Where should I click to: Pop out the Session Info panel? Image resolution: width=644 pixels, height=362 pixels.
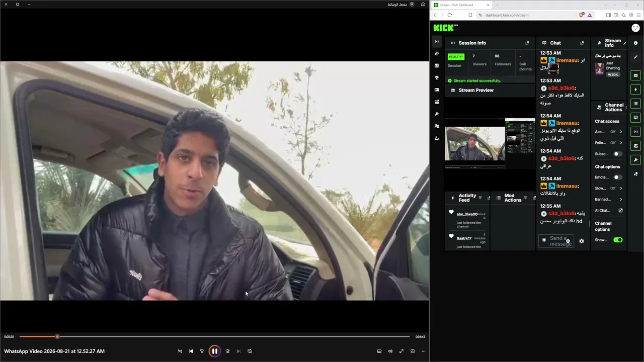click(527, 43)
